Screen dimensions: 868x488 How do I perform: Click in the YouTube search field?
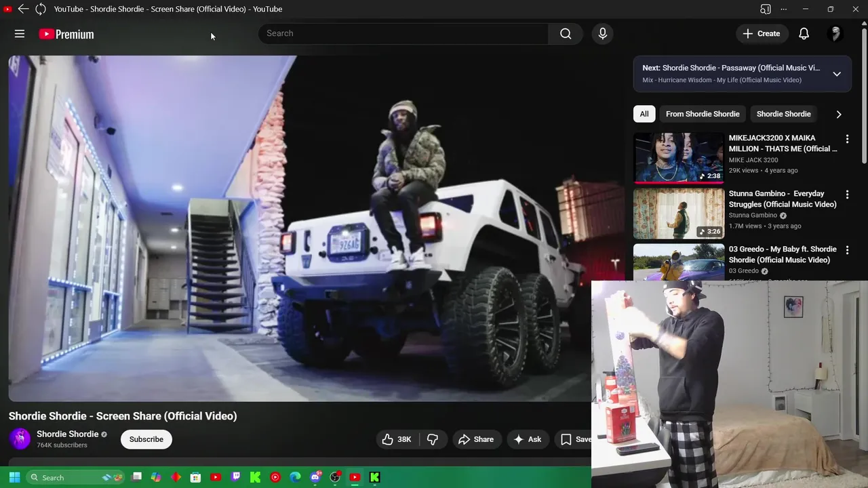[403, 33]
